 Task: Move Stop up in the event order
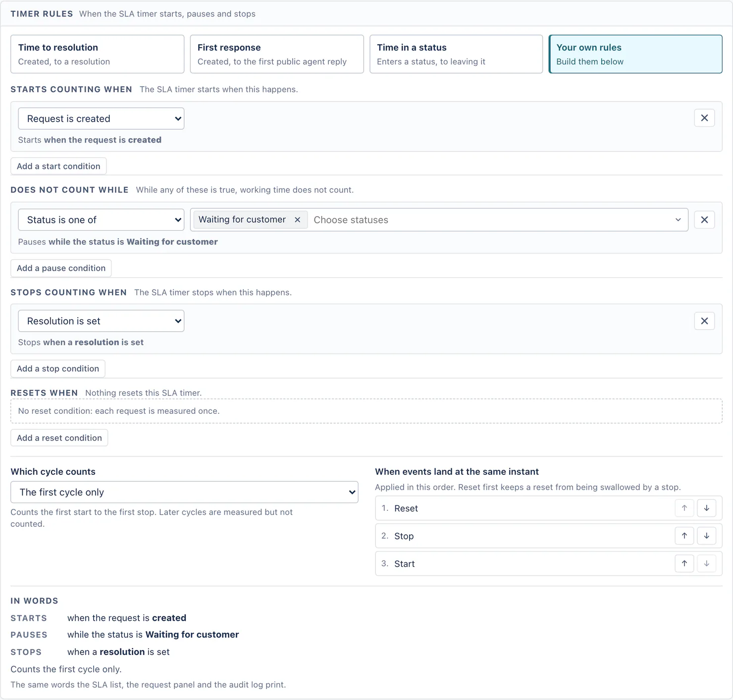point(684,536)
